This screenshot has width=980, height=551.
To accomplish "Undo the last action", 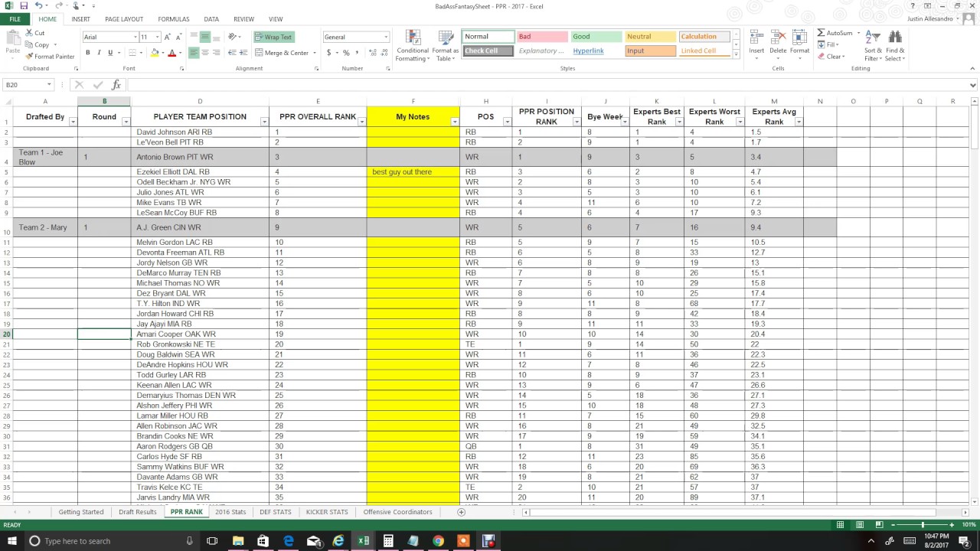I will point(38,5).
